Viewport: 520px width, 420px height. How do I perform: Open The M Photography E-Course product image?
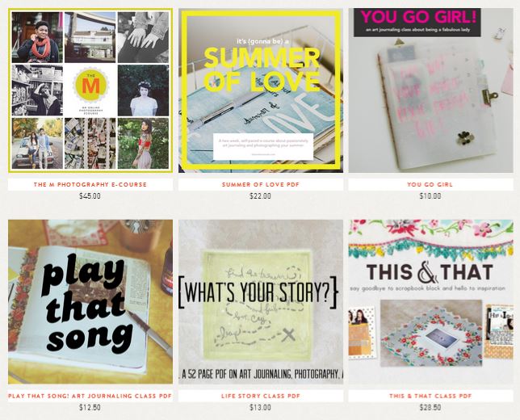[x=90, y=90]
